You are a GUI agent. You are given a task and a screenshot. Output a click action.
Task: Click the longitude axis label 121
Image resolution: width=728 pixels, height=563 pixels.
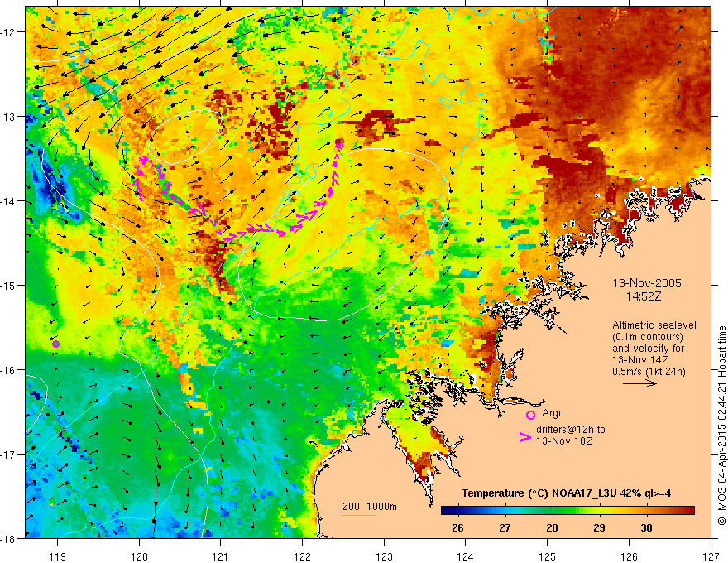tap(221, 556)
